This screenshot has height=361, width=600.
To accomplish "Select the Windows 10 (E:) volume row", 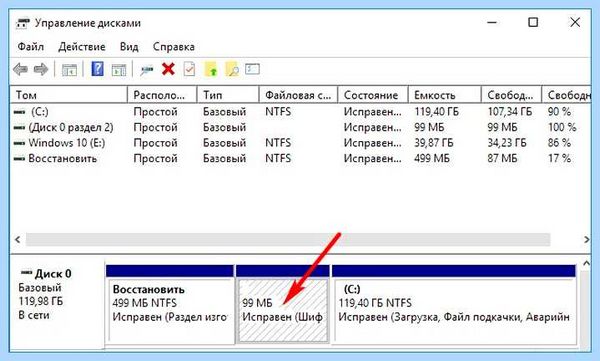I will coord(300,143).
